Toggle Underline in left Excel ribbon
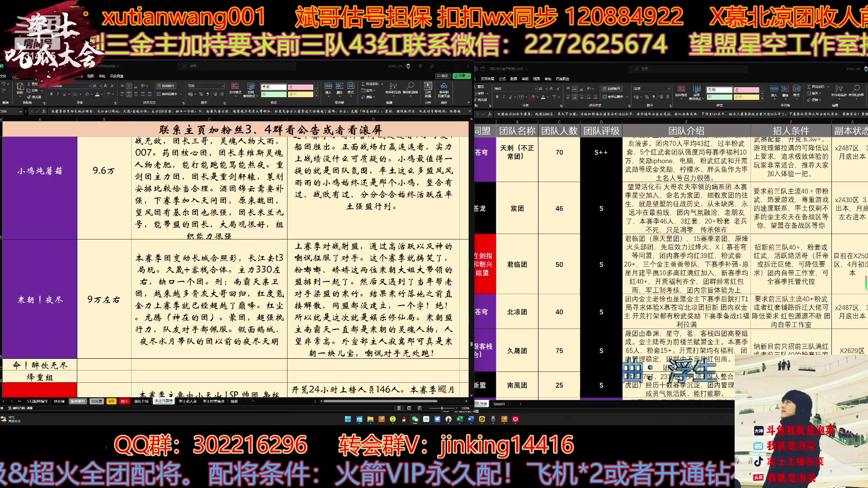The image size is (868, 488). [64, 94]
